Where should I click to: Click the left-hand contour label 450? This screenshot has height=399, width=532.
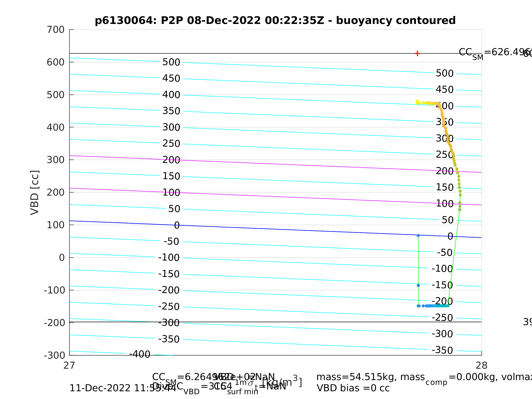pos(171,78)
